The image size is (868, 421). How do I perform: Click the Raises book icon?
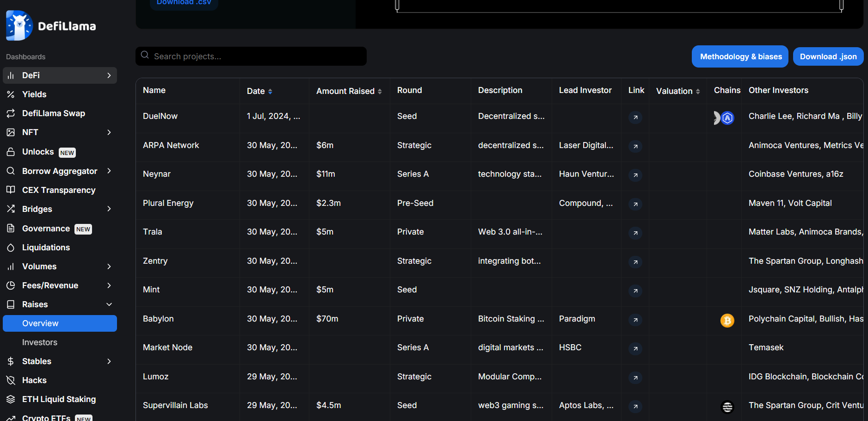pos(11,304)
